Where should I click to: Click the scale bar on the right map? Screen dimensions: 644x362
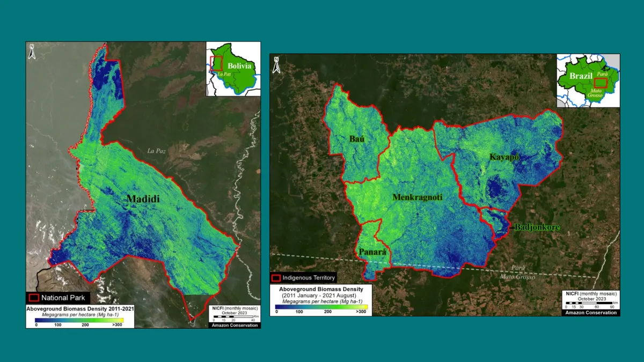pos(589,302)
